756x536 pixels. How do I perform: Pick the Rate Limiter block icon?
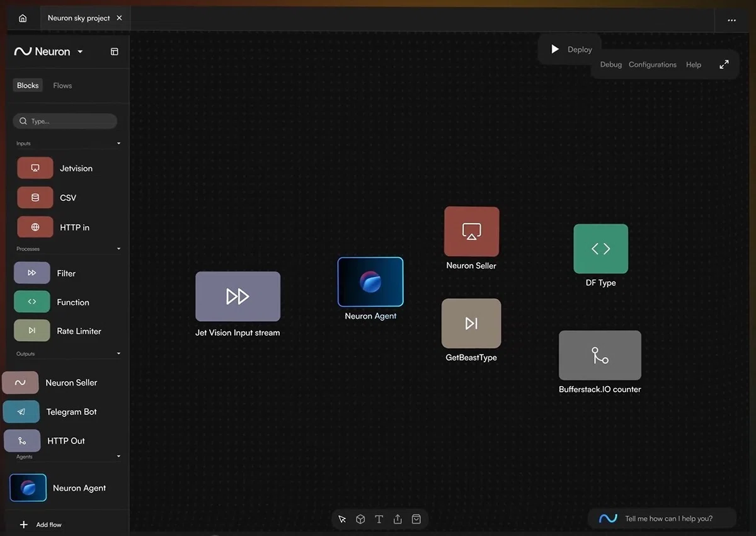(x=32, y=331)
